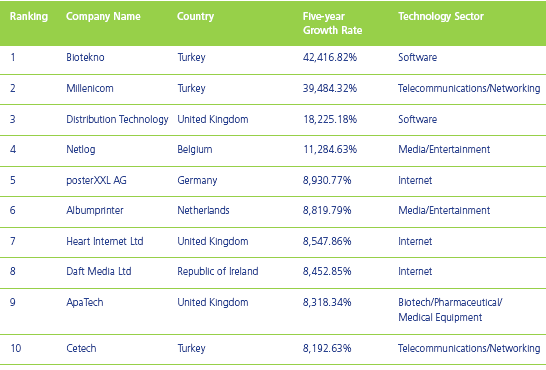The height and width of the screenshot is (370, 546).
Task: Select the 8,192.63% growth rate value
Action: pos(327,348)
